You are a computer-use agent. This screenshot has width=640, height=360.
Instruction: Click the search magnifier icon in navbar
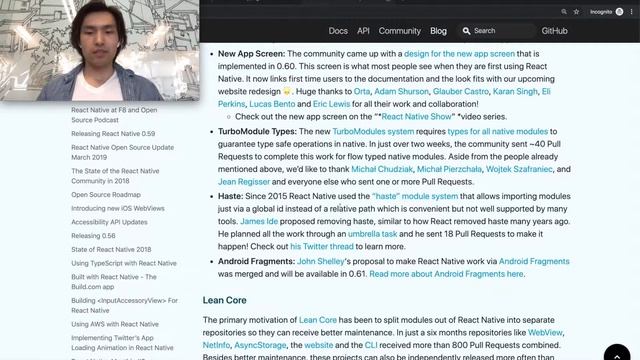tap(467, 31)
